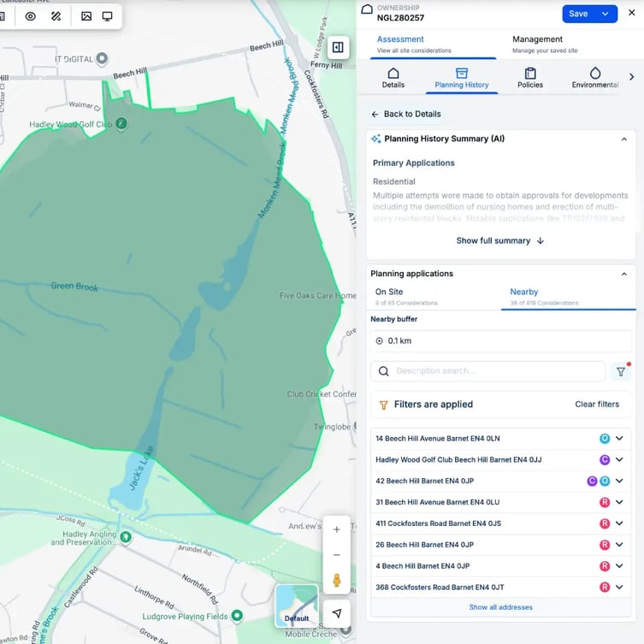Expand the 411 Cockfosters Road address row
The height and width of the screenshot is (644, 644).
619,523
